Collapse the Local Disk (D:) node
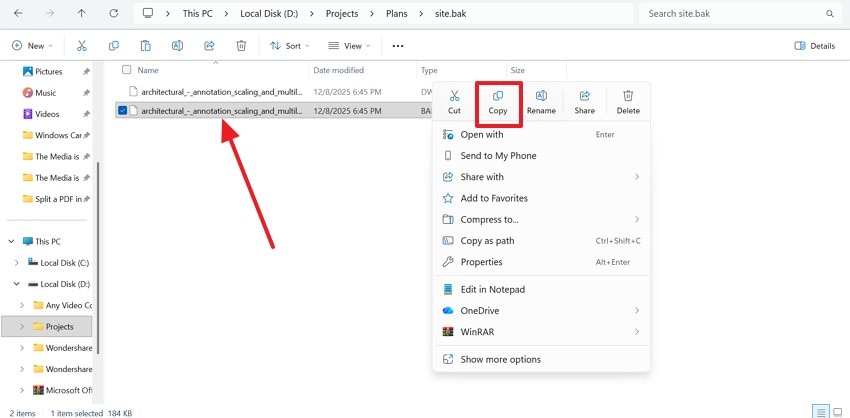The height and width of the screenshot is (418, 850). tap(17, 284)
